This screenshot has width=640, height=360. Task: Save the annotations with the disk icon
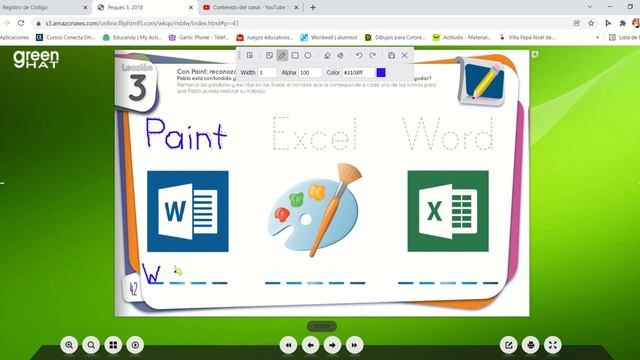[x=391, y=55]
